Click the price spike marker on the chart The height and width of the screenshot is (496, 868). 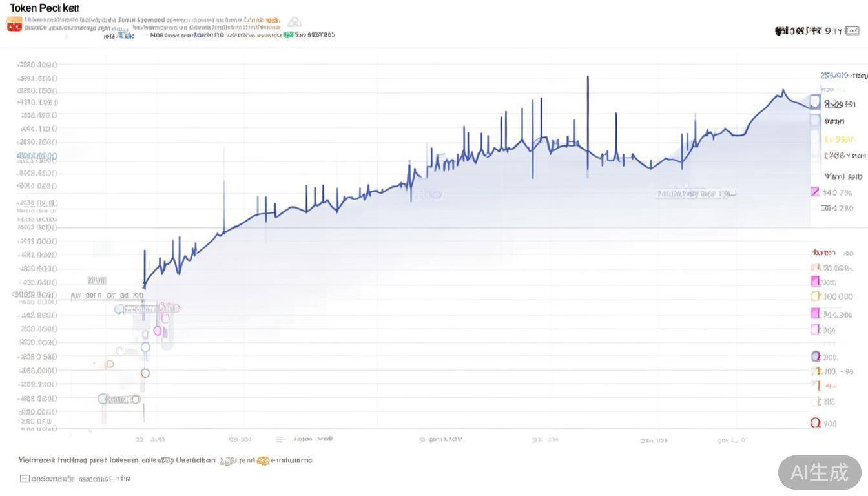click(x=587, y=77)
